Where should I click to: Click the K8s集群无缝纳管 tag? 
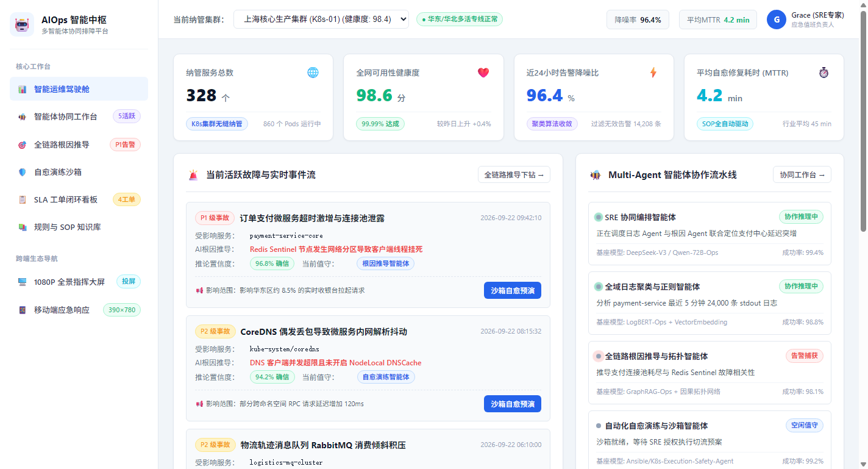pyautogui.click(x=217, y=124)
